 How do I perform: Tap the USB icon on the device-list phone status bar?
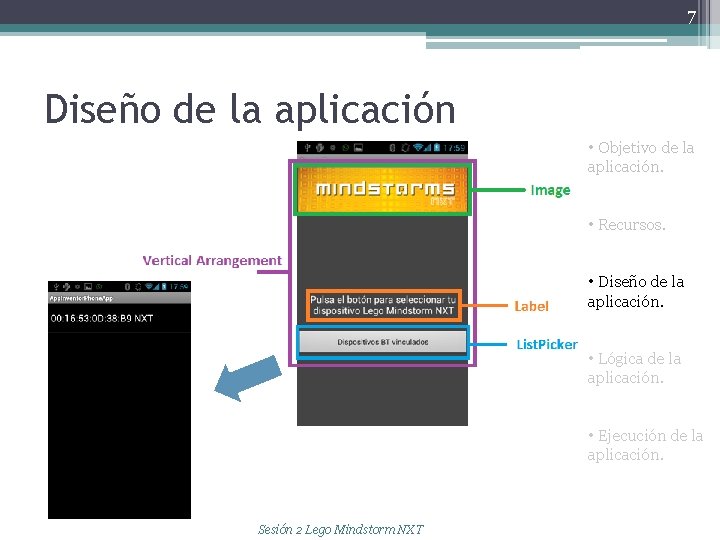coord(56,287)
